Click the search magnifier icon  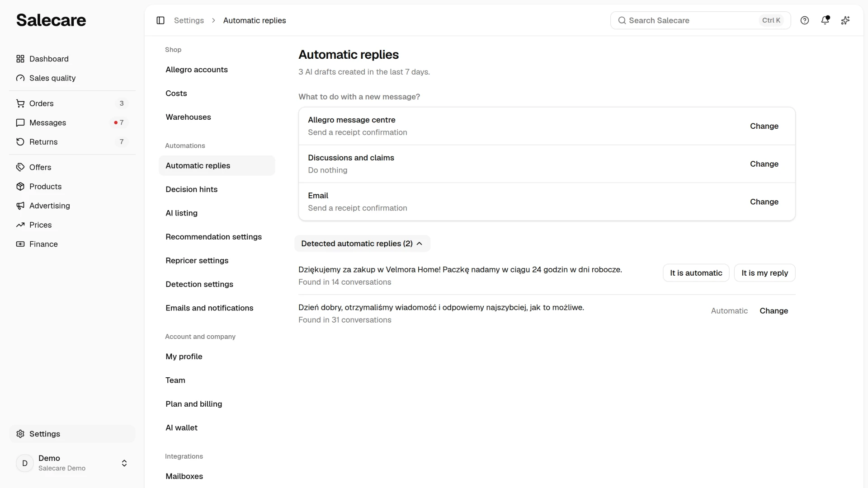(622, 20)
